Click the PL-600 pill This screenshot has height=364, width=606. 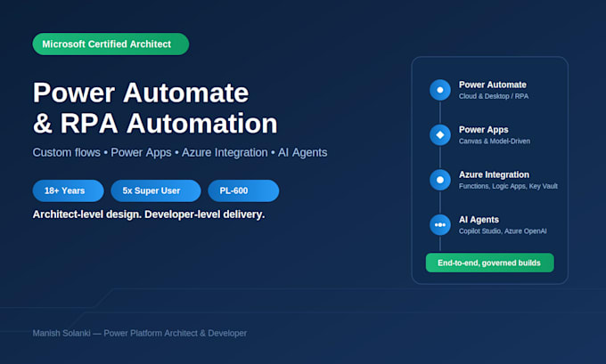tap(243, 190)
